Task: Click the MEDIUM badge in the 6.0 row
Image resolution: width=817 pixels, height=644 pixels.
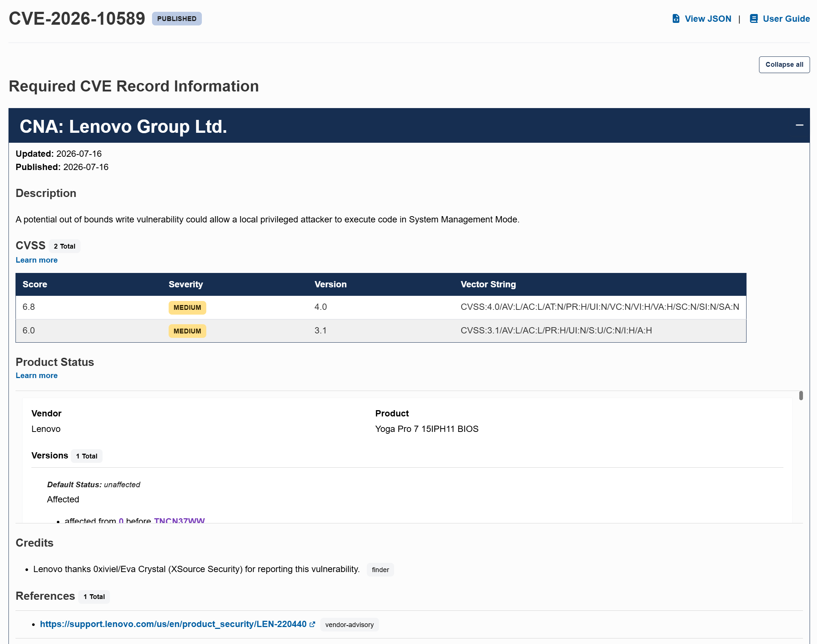Action: point(187,331)
